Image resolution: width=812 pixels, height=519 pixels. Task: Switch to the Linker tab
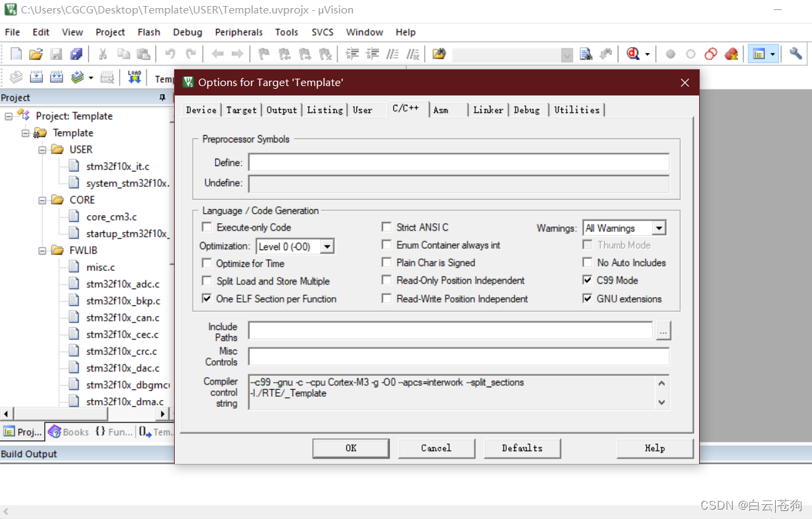pyautogui.click(x=488, y=110)
